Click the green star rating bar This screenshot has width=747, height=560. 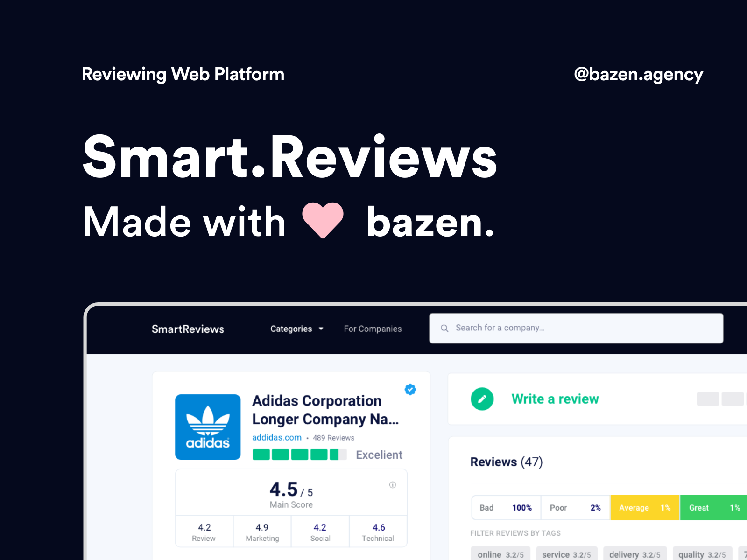(299, 455)
